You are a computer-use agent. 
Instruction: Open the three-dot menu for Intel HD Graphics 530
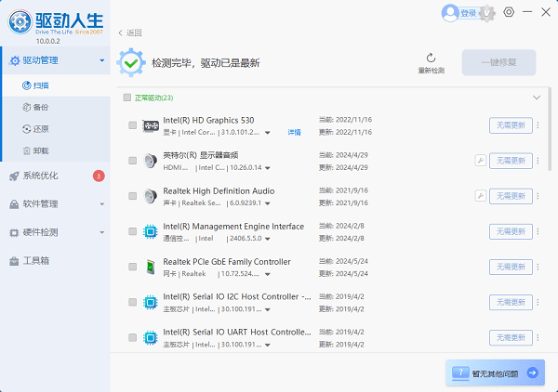coord(538,125)
